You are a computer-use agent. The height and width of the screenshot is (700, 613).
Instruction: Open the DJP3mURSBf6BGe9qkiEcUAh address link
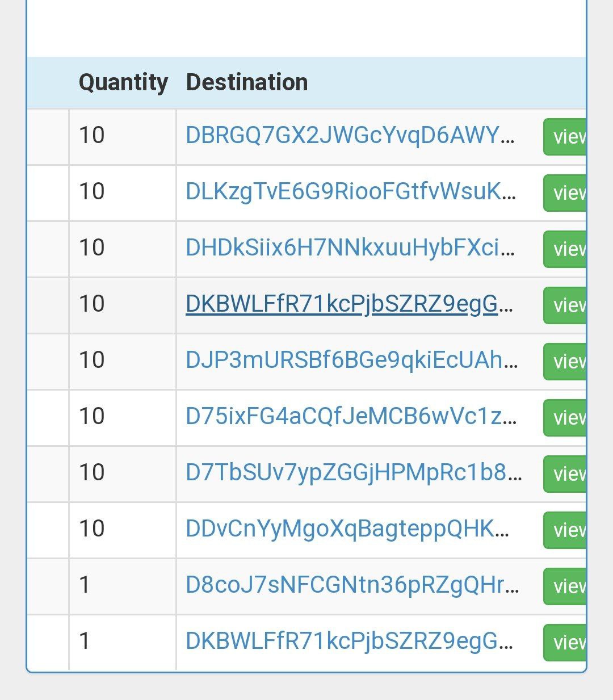click(352, 361)
